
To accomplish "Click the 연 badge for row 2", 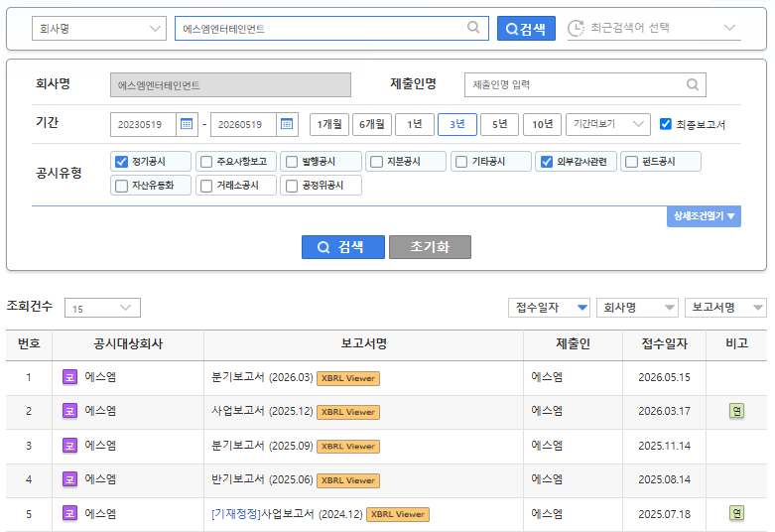I will 736,411.
